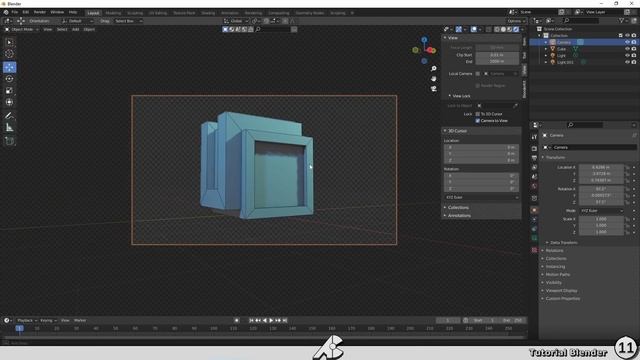Click the zoom magnifier viewport icon
640x360 pixels.
433,69
